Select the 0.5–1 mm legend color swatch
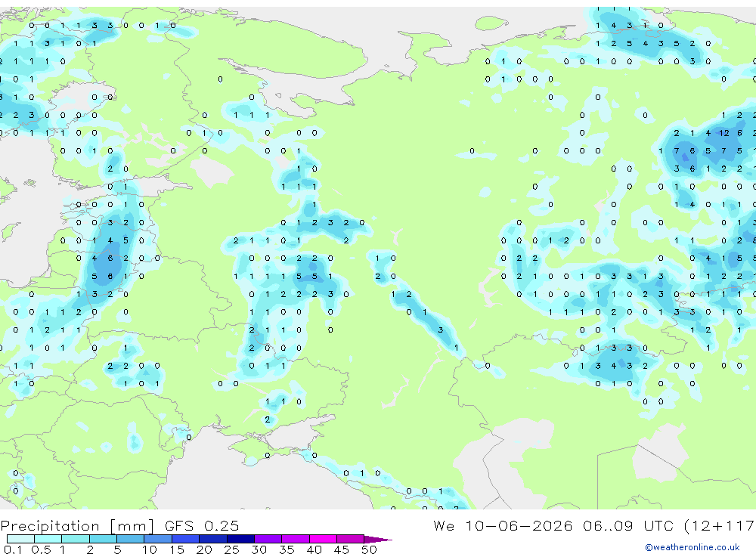 [48, 539]
